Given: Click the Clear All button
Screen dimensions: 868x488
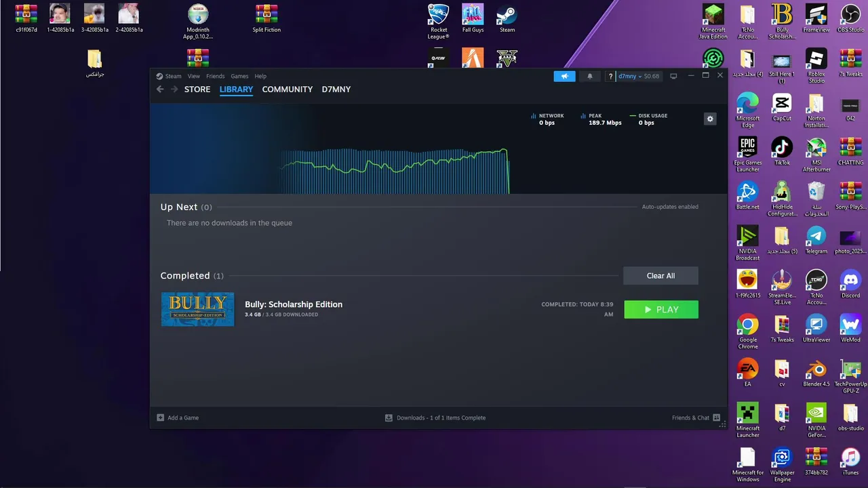Looking at the screenshot, I should [x=660, y=276].
